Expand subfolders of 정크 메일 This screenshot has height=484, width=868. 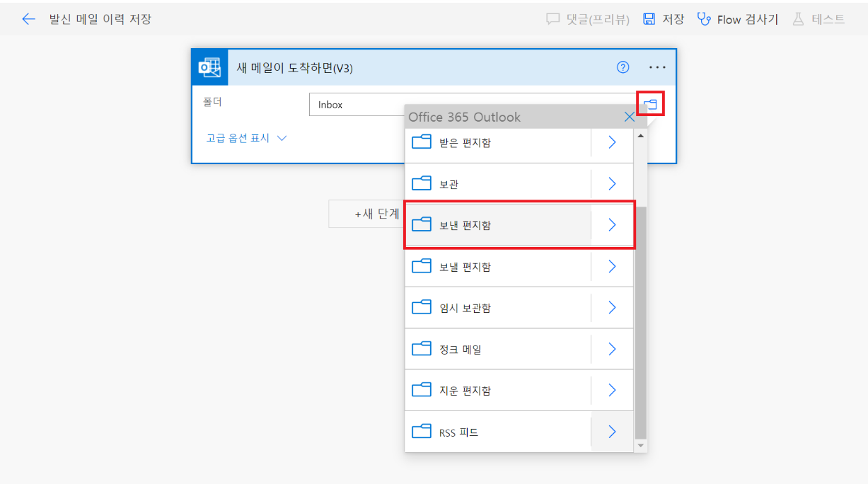point(612,349)
